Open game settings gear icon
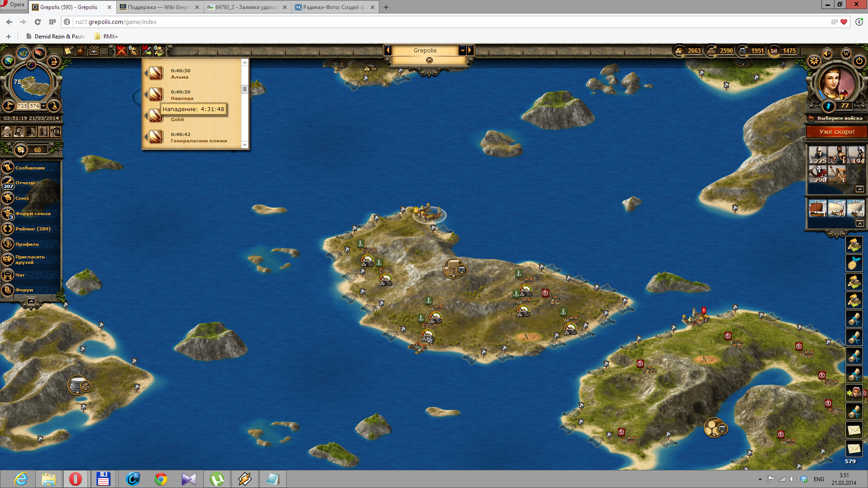Screen dimensions: 868x488 pyautogui.click(x=814, y=61)
